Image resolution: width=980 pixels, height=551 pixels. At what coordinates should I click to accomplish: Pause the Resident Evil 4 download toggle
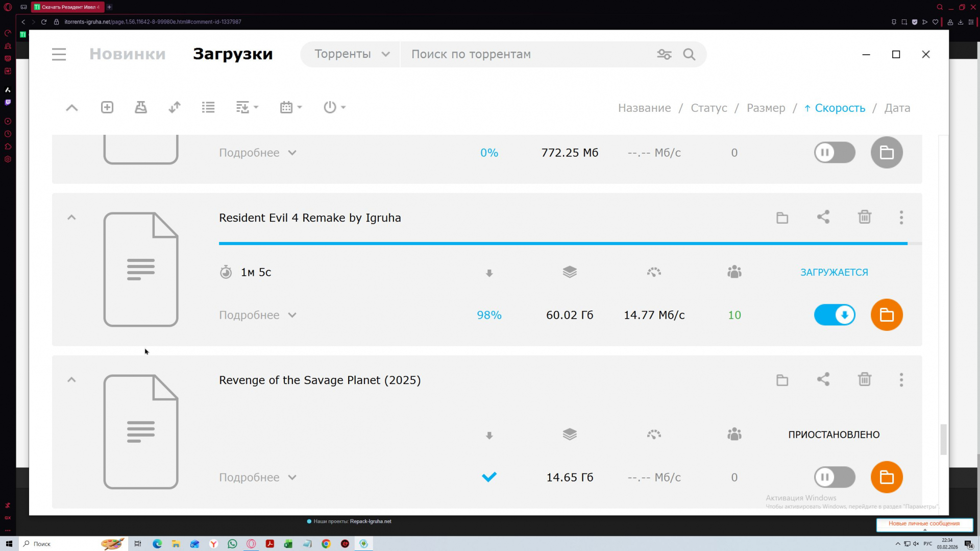click(x=835, y=315)
